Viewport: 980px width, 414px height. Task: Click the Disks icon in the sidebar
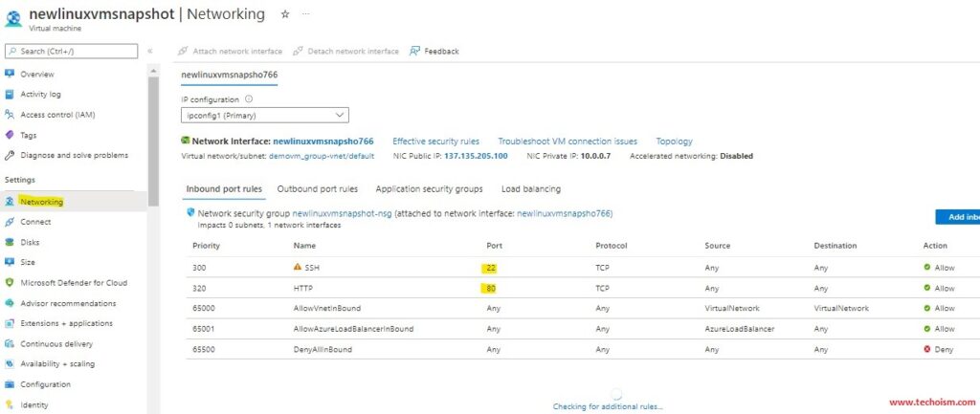click(10, 242)
